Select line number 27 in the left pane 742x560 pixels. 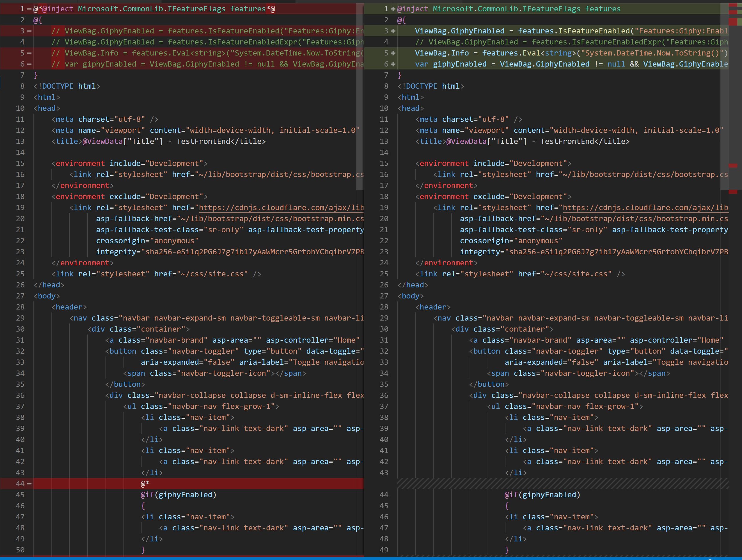tap(20, 296)
